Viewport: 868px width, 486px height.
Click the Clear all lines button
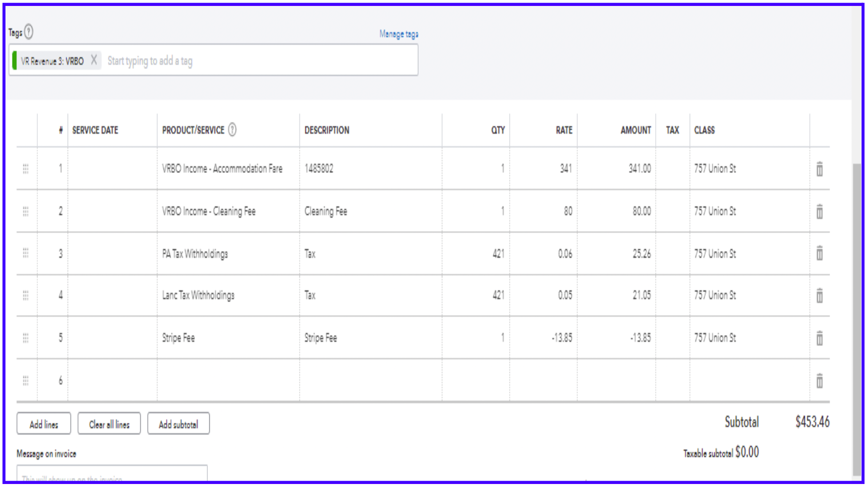(109, 424)
